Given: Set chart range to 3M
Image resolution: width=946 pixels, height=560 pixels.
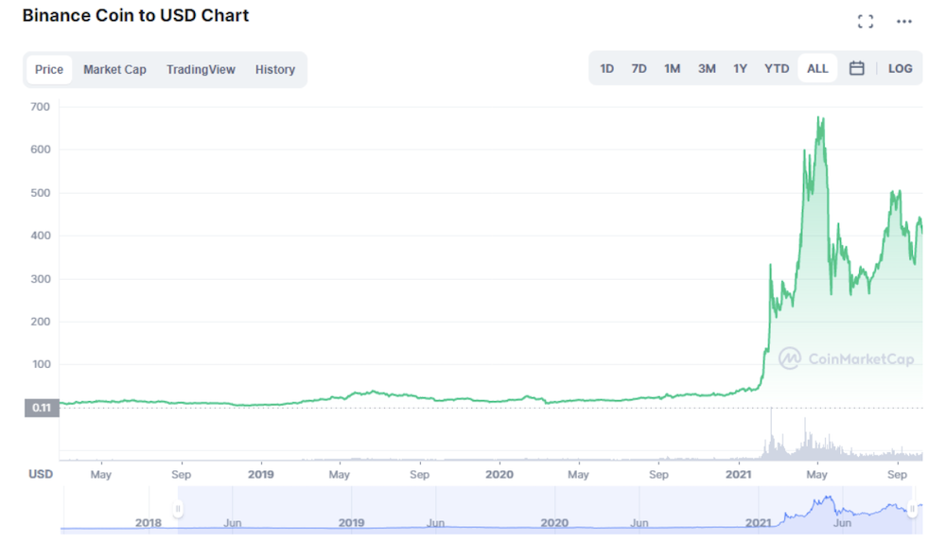Looking at the screenshot, I should 707,69.
